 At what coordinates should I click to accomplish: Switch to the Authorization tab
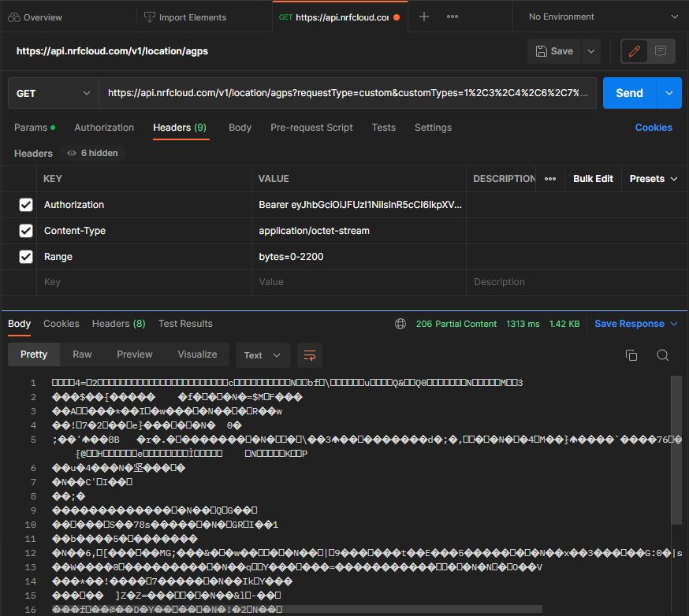(104, 128)
